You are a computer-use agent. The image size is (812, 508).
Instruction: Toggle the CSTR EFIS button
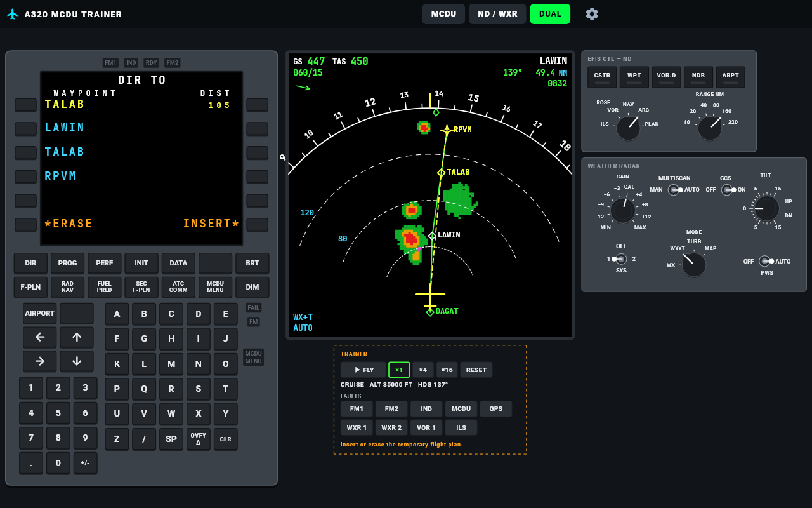click(x=602, y=77)
